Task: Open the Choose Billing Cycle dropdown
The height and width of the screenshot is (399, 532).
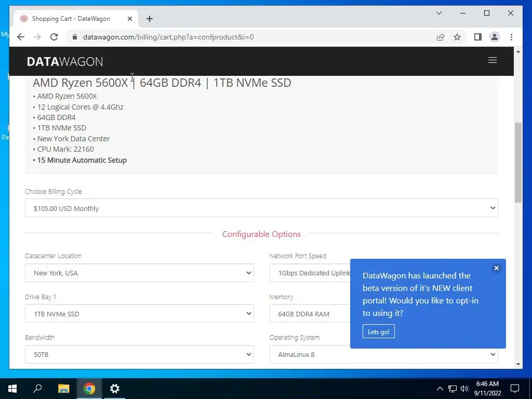Action: [261, 208]
